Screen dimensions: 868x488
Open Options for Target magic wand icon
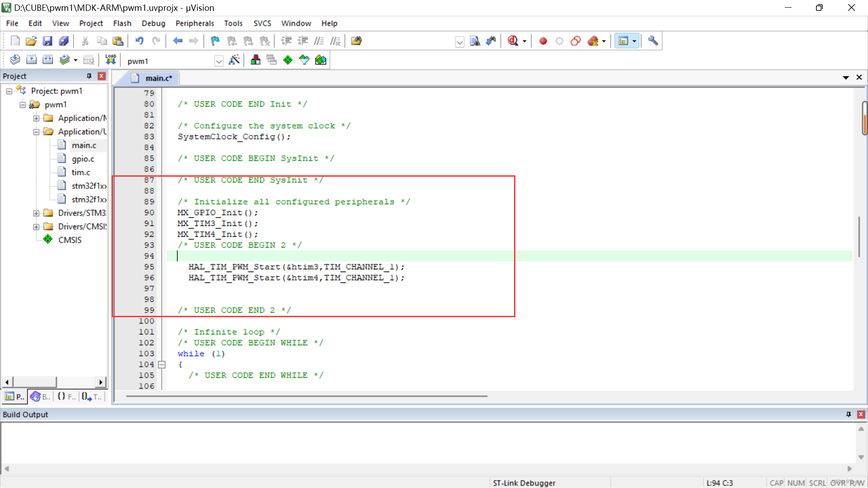pyautogui.click(x=234, y=60)
